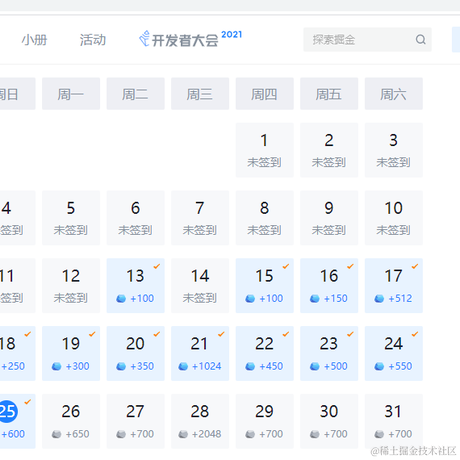Image resolution: width=460 pixels, height=460 pixels.
Task: Click the 周五 weekday header
Action: coord(329,94)
